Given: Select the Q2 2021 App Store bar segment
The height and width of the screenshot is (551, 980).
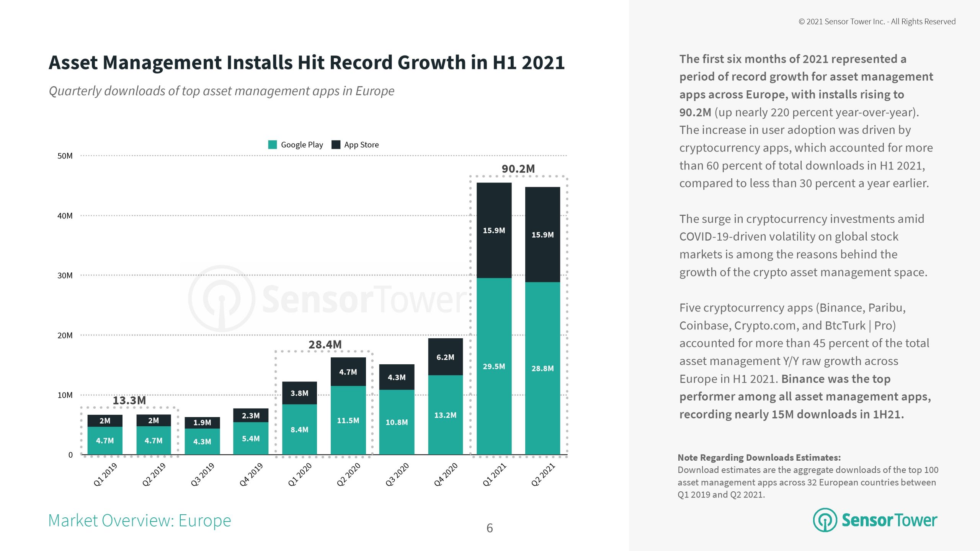Looking at the screenshot, I should pos(542,235).
